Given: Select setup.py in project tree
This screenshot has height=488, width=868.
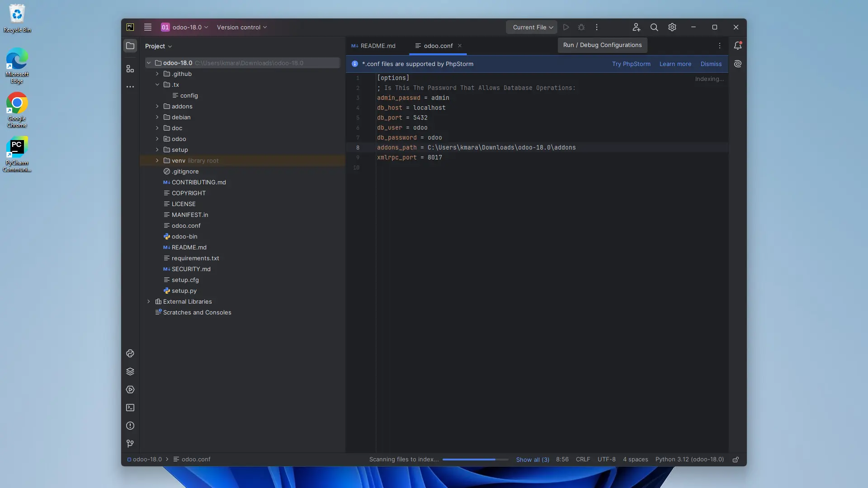Looking at the screenshot, I should (184, 291).
